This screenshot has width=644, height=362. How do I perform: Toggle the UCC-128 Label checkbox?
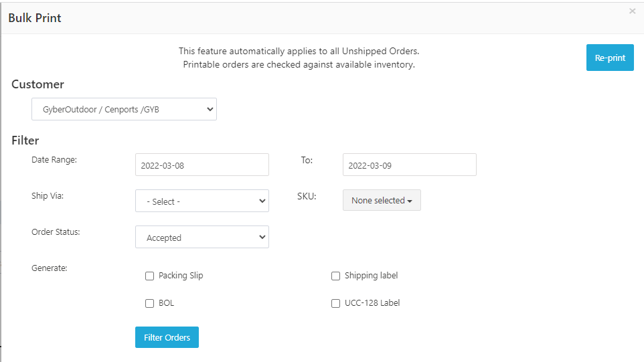coord(336,303)
